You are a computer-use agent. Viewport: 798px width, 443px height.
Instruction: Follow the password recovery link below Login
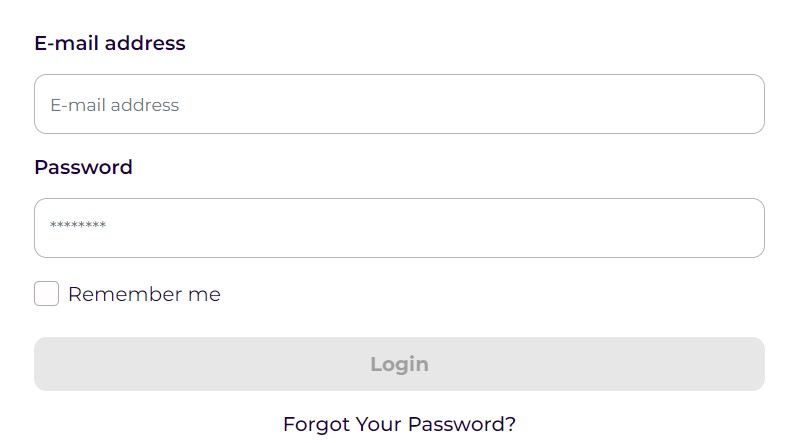[399, 424]
